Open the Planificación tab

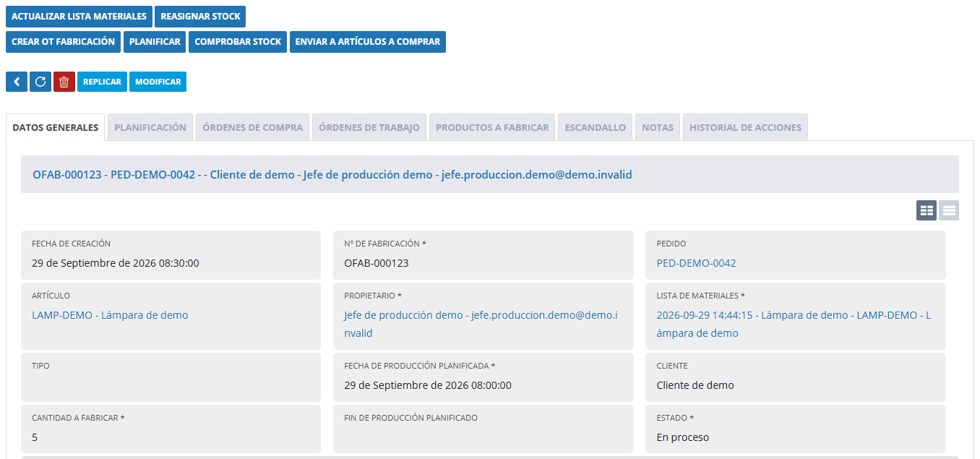coord(150,127)
